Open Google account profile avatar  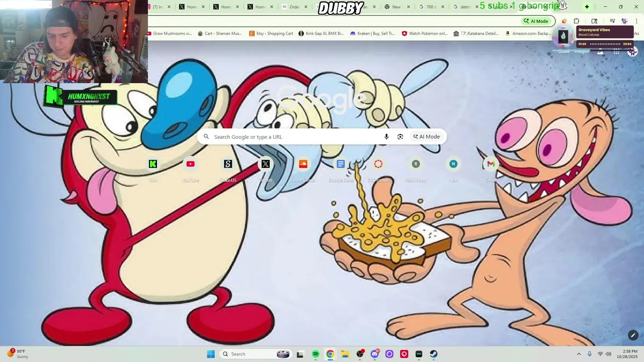pos(632,51)
